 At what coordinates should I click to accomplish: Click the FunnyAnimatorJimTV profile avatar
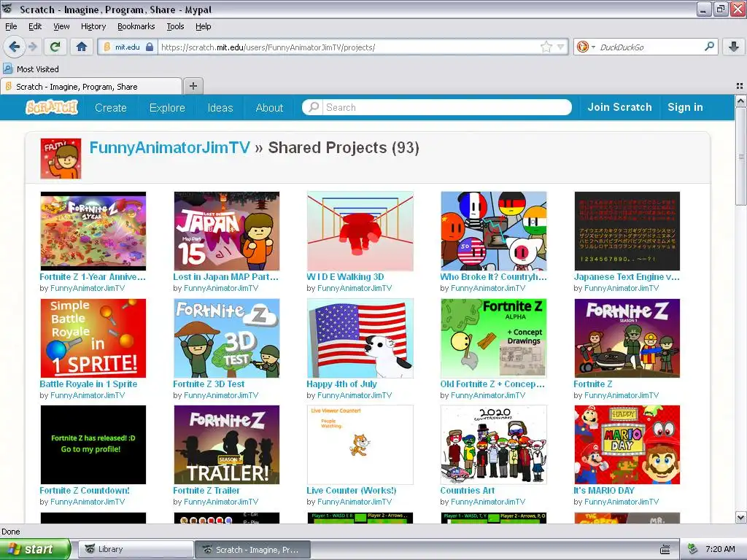61,158
